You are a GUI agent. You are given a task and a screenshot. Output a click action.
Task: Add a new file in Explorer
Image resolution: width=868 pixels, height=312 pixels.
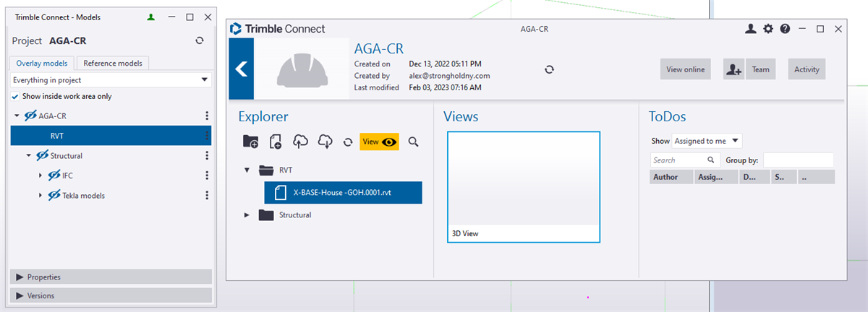pyautogui.click(x=275, y=142)
